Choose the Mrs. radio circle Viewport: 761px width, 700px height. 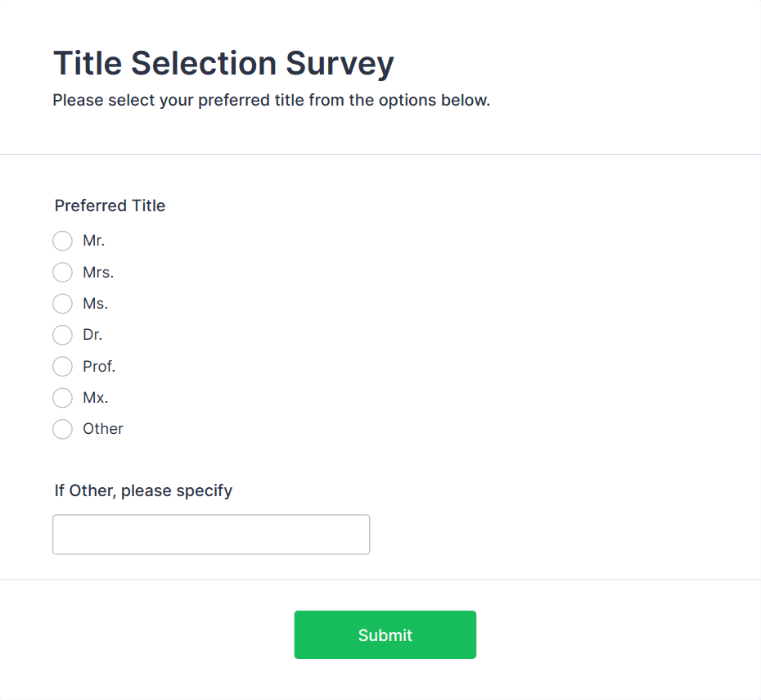click(62, 272)
